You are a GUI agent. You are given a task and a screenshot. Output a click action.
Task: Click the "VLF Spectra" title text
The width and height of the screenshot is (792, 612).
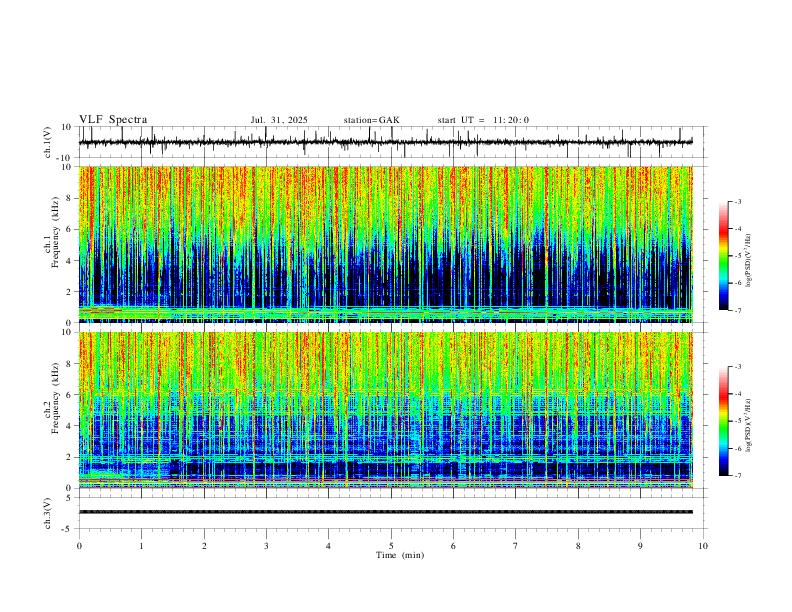(x=113, y=120)
